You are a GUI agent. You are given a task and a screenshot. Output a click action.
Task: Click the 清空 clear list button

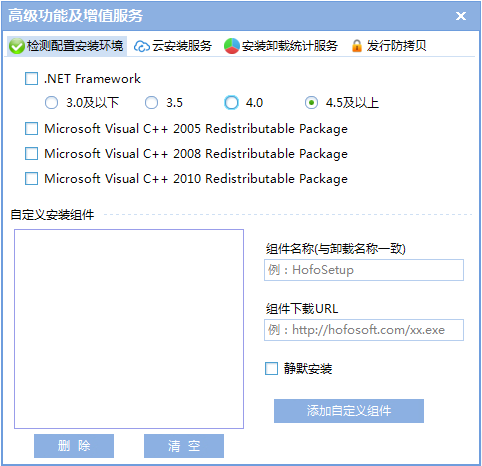184,446
